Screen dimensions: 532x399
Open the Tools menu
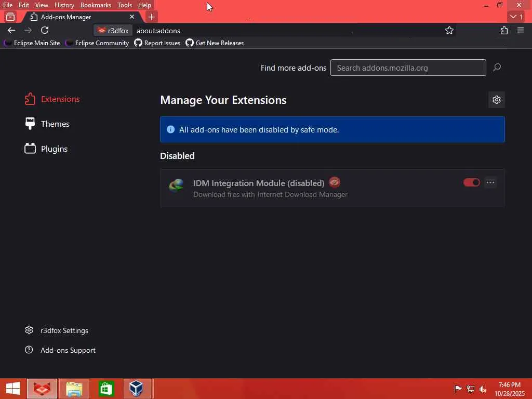(x=124, y=5)
